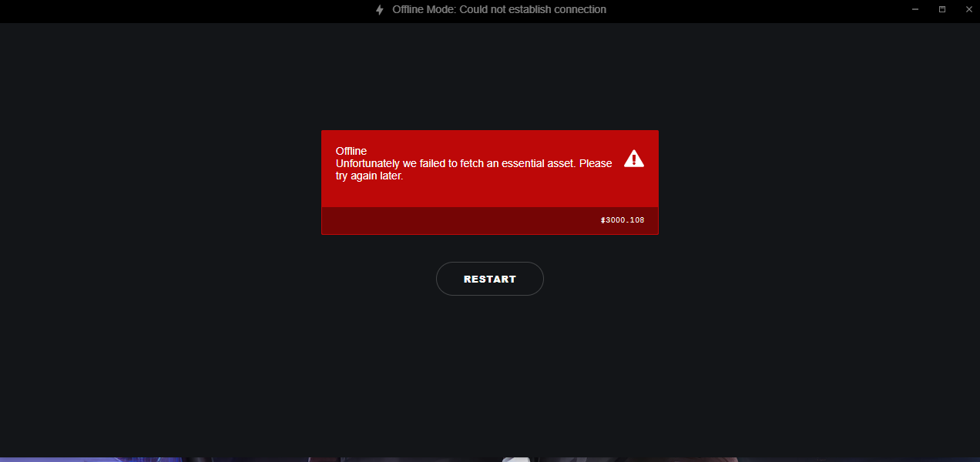
Task: Click the white artwork shape at bottom center
Action: 515,460
